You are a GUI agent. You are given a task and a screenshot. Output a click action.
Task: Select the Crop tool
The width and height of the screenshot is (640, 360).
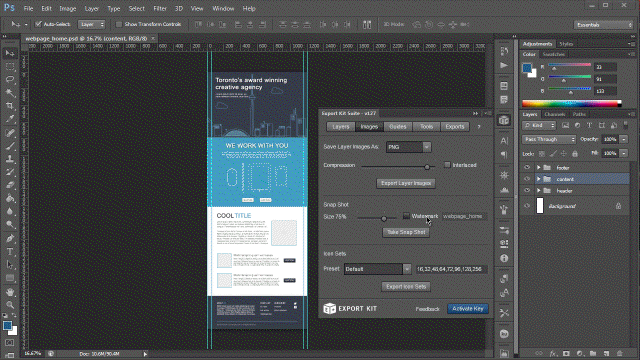coord(10,106)
